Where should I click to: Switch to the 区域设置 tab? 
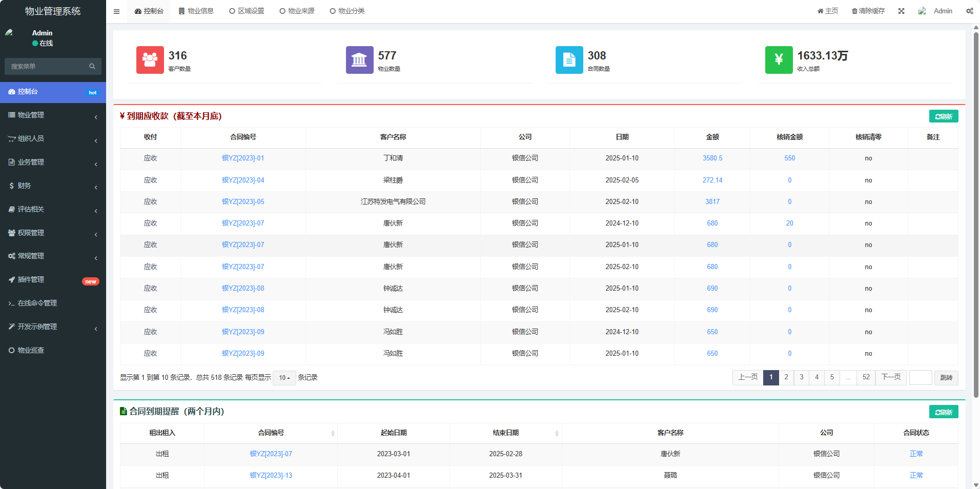[x=247, y=11]
